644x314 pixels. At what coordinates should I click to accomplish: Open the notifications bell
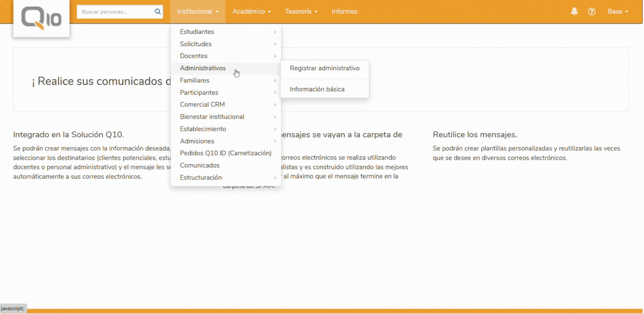pyautogui.click(x=574, y=12)
